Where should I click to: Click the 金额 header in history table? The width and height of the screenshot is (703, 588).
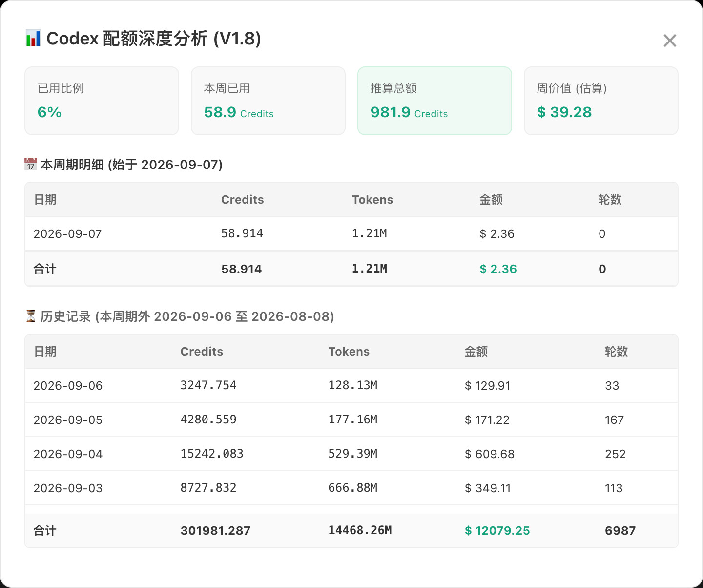click(476, 351)
